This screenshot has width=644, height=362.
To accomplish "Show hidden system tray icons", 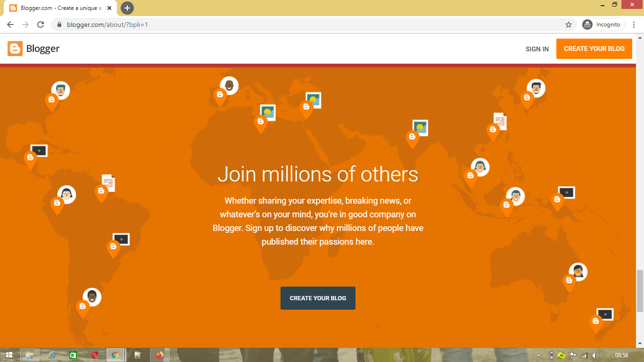I will tap(539, 355).
